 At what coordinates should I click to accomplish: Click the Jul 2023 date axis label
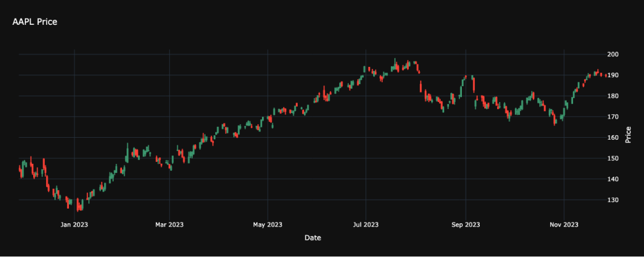pyautogui.click(x=365, y=224)
